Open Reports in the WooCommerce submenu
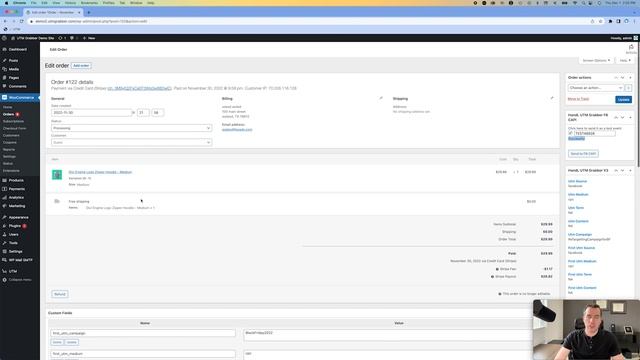The image size is (640, 360). [9, 149]
